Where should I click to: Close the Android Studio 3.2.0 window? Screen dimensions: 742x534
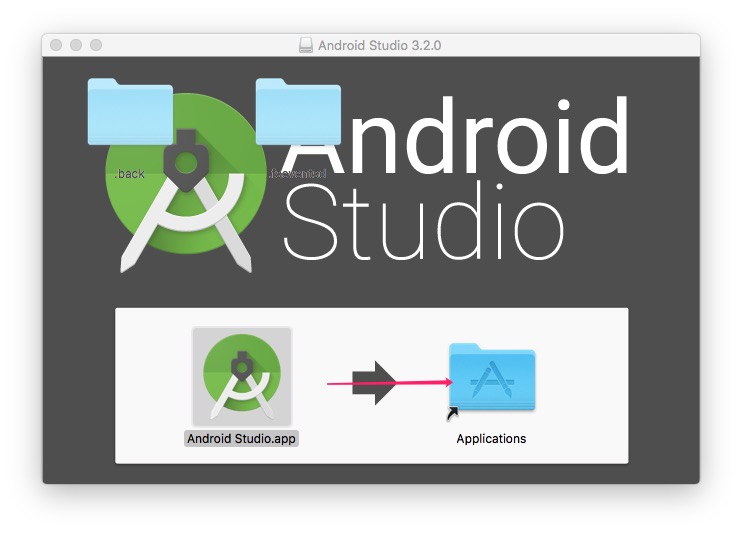pos(56,45)
